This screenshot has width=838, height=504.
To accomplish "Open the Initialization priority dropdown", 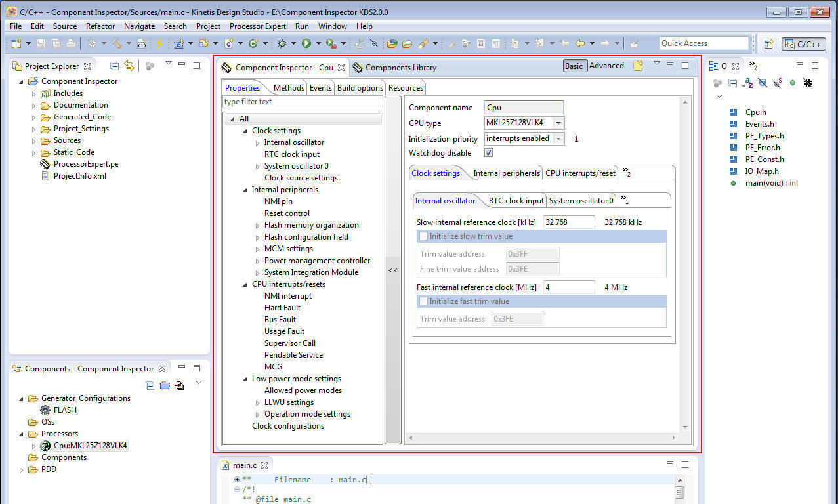I will pyautogui.click(x=558, y=138).
